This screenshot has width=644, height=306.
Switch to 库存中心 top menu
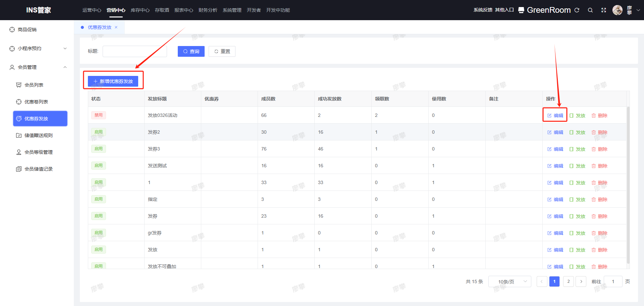click(140, 10)
